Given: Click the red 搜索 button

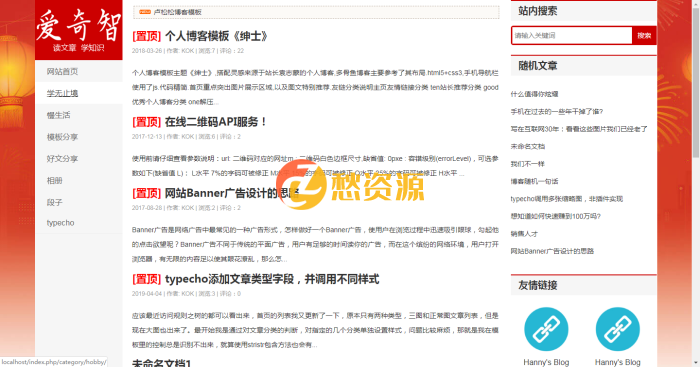Looking at the screenshot, I should pos(644,36).
